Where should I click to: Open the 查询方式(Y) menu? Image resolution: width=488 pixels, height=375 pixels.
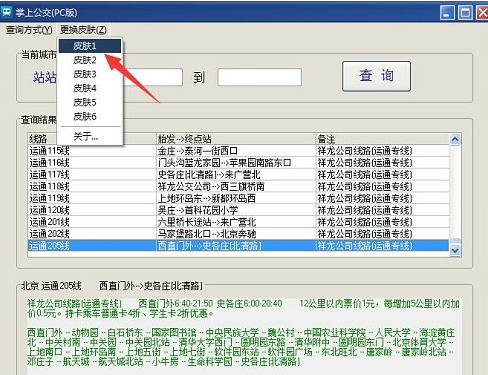point(29,30)
